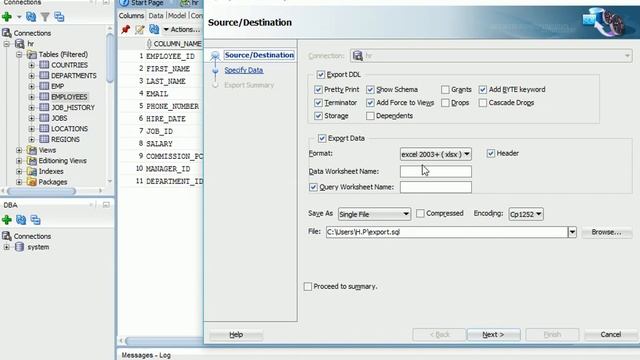Click the Data Worksheet Name field
The image size is (640, 360).
click(436, 171)
